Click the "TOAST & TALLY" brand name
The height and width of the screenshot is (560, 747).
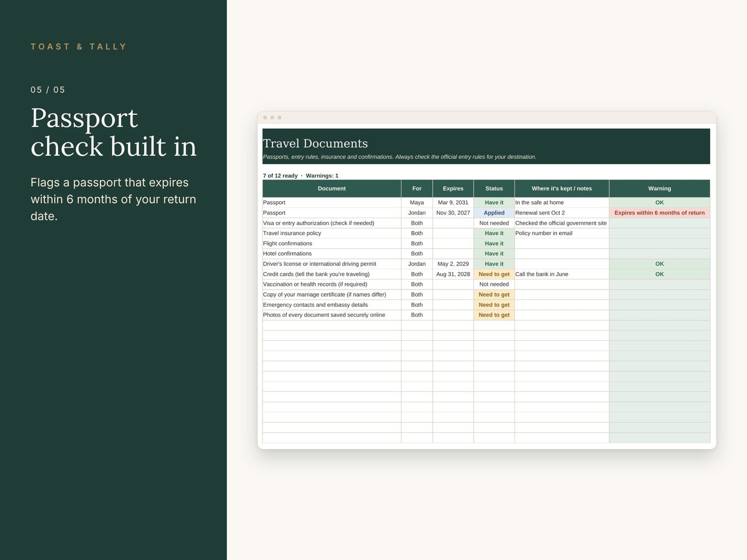78,47
